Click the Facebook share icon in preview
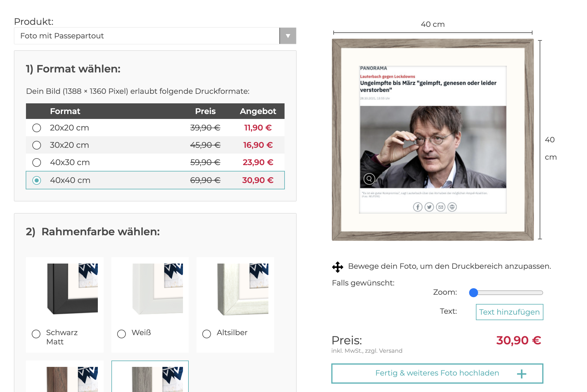This screenshot has width=587, height=392. tap(418, 207)
